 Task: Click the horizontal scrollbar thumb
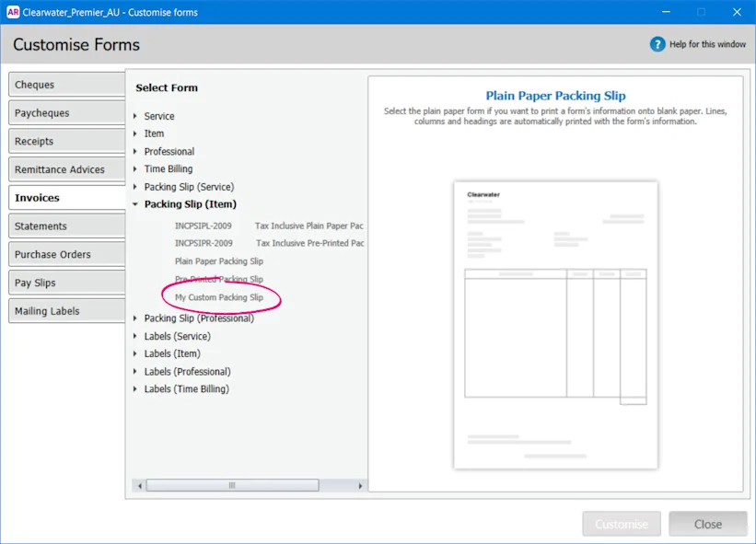tap(232, 485)
